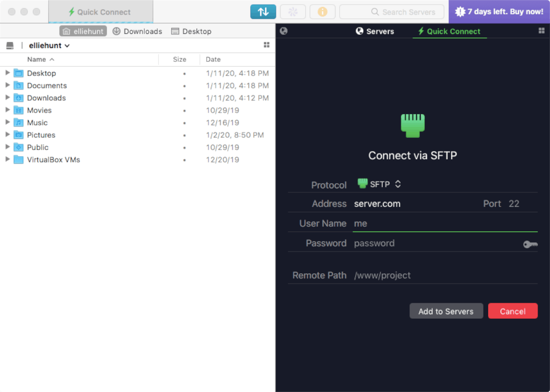550x392 pixels.
Task: Go to the Desktop location shortcut
Action: click(191, 31)
